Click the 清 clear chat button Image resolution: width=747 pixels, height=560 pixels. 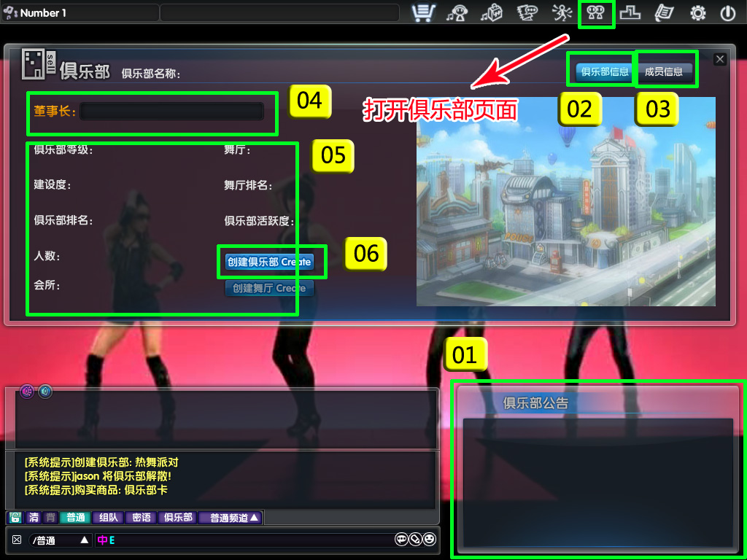(33, 518)
